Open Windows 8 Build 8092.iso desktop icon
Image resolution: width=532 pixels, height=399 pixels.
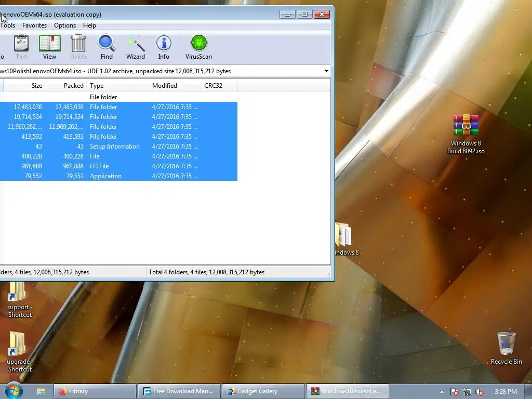tap(465, 134)
